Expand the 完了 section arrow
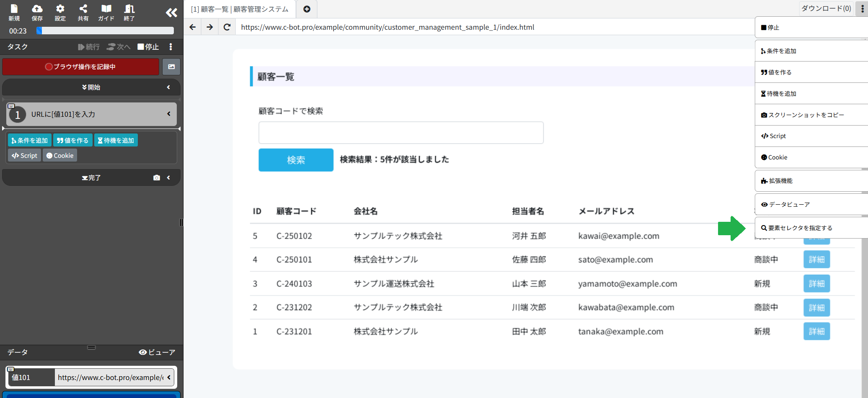The height and width of the screenshot is (398, 868). click(x=168, y=178)
